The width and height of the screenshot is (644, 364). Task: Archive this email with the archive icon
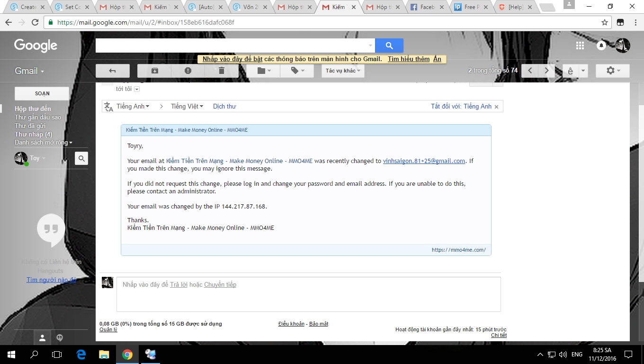point(154,71)
